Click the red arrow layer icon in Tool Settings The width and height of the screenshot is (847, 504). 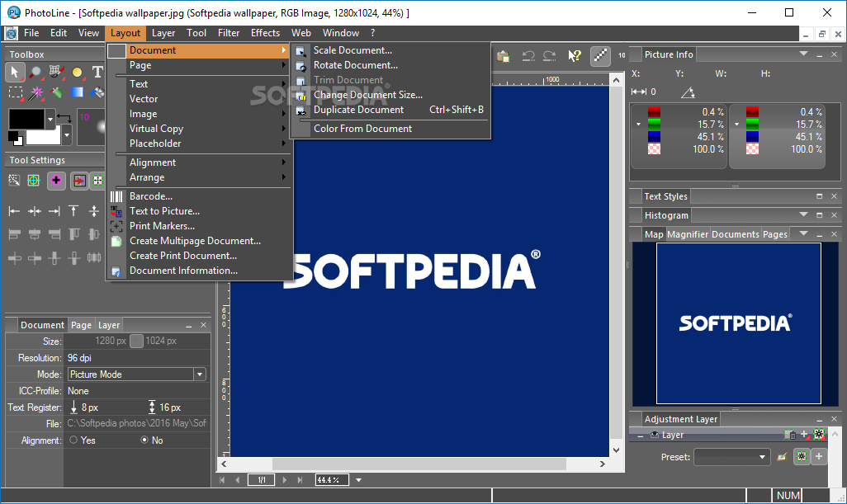[x=79, y=180]
